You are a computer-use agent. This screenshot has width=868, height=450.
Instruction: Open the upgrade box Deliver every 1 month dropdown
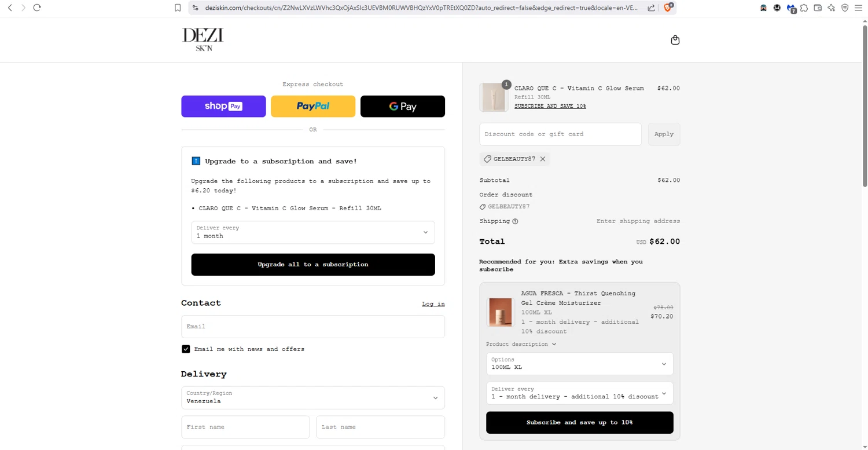[313, 232]
